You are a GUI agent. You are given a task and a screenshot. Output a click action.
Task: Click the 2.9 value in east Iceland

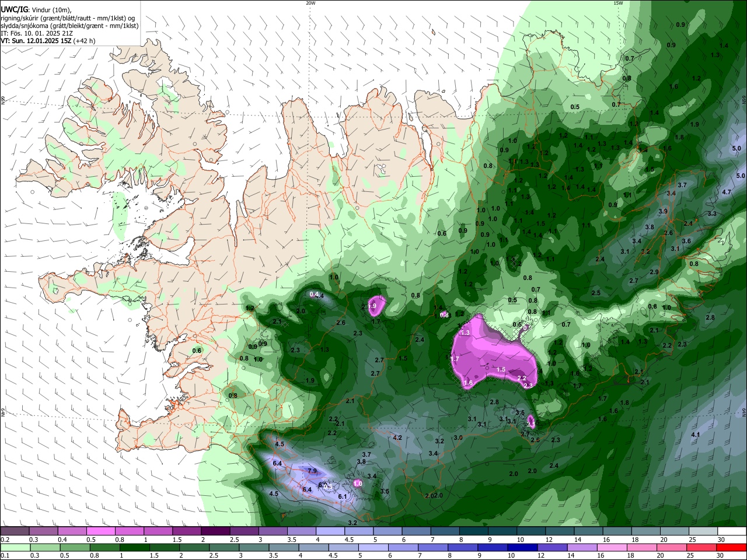click(654, 272)
